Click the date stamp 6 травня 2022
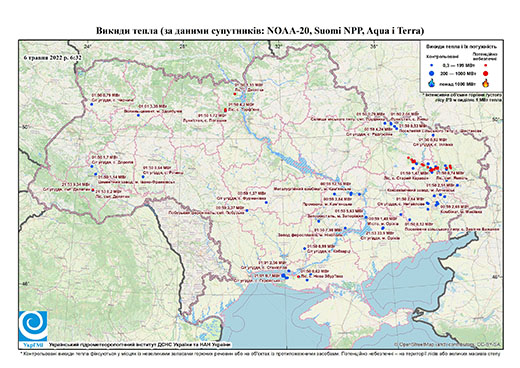The image size is (520, 368). (53, 57)
